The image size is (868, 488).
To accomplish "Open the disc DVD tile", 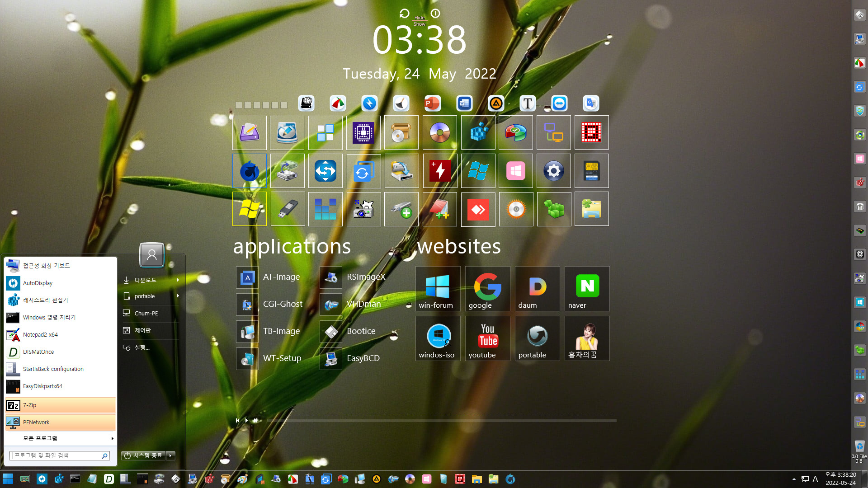I will pos(440,133).
